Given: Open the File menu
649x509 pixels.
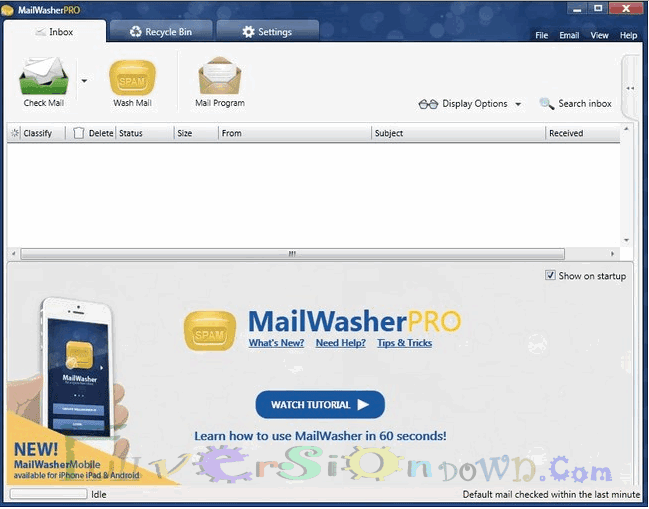Looking at the screenshot, I should coord(541,36).
